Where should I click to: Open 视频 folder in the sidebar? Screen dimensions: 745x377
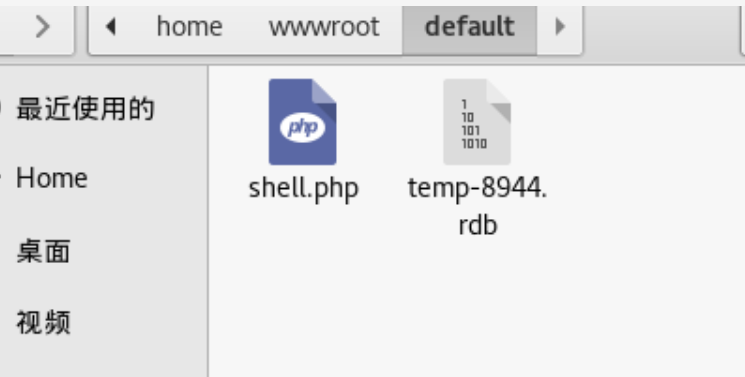point(43,322)
